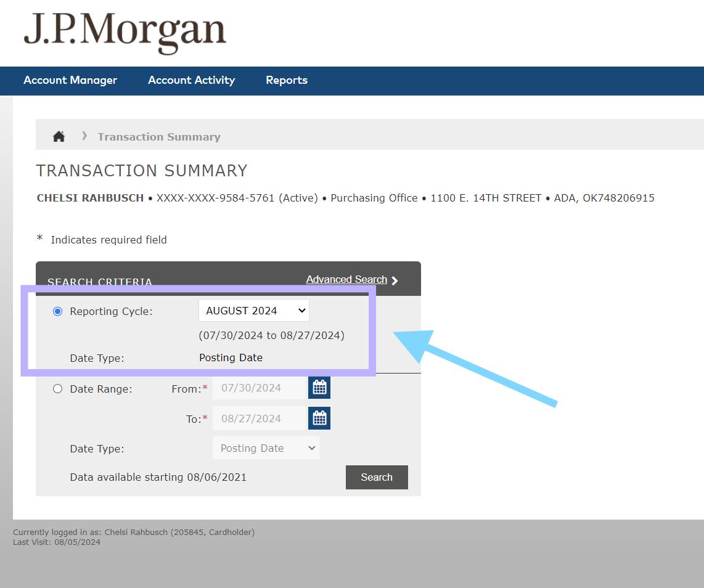The height and width of the screenshot is (588, 704).
Task: Open the Account Manager menu
Action: (x=70, y=80)
